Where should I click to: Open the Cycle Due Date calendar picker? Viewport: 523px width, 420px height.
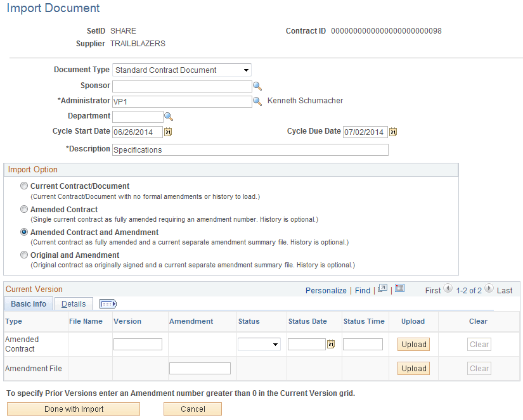[392, 132]
